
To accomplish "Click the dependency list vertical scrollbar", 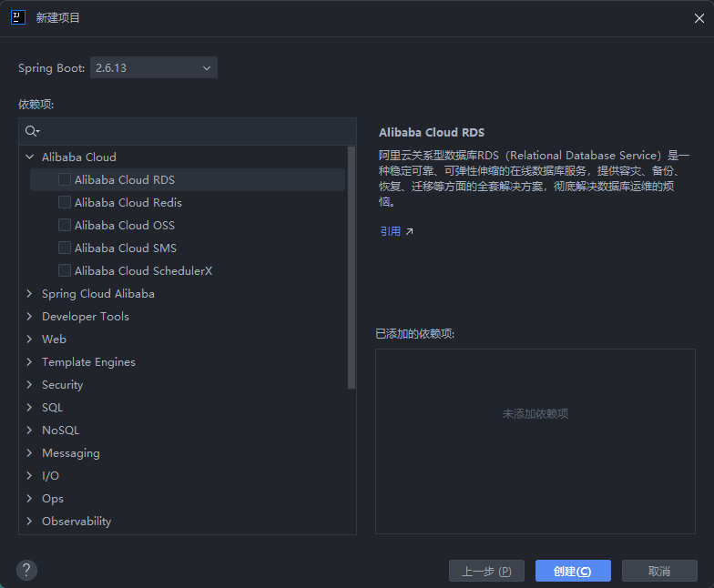I will [352, 268].
